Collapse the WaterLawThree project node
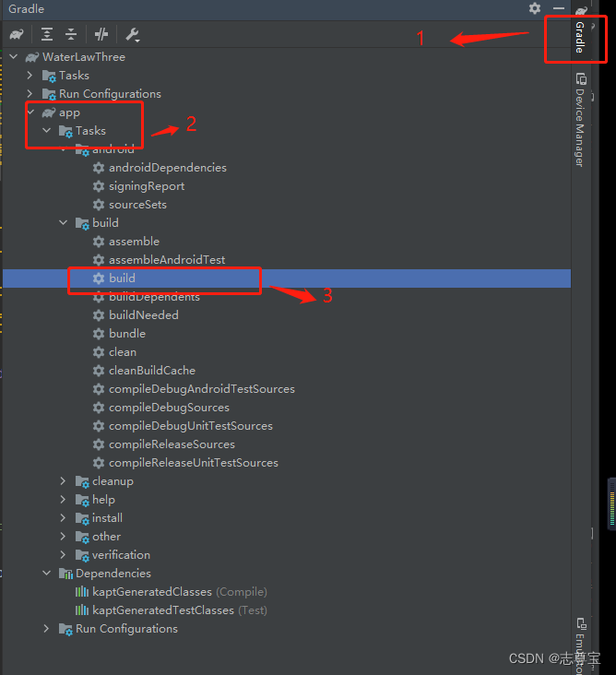 14,57
